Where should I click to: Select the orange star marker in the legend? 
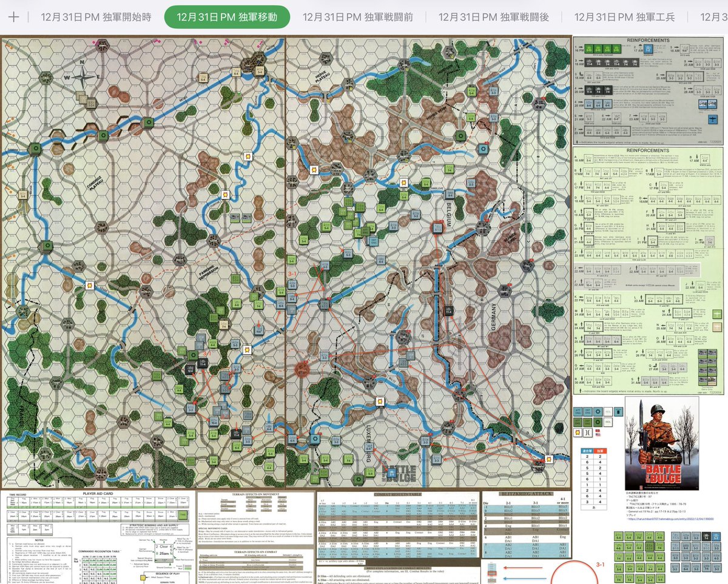pyautogui.click(x=578, y=433)
